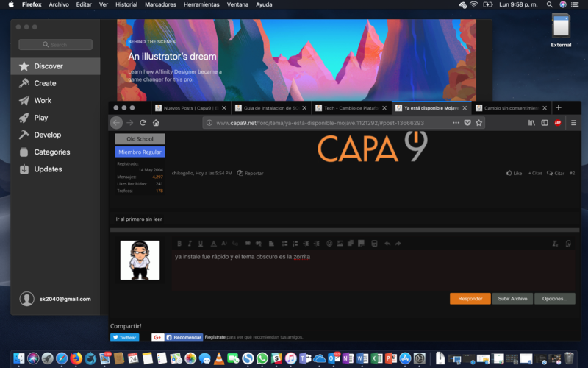Image resolution: width=588 pixels, height=368 pixels.
Task: Click the user avatar next to reply box
Action: (x=140, y=261)
